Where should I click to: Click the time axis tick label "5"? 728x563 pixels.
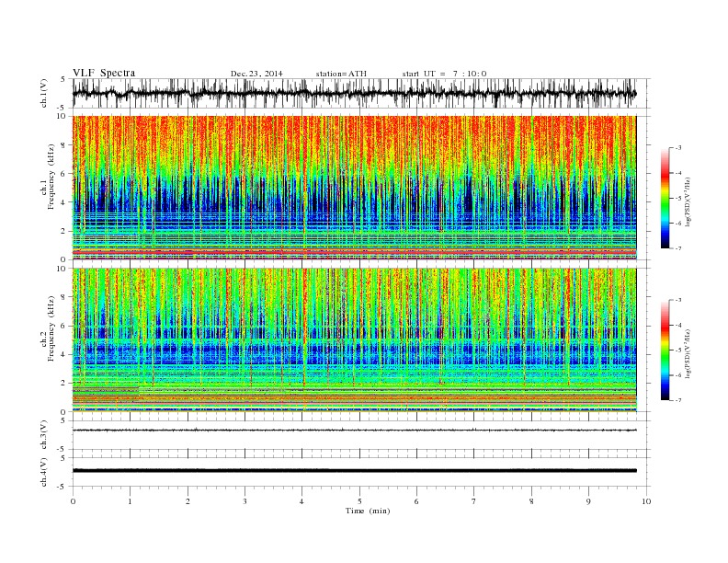click(x=359, y=501)
